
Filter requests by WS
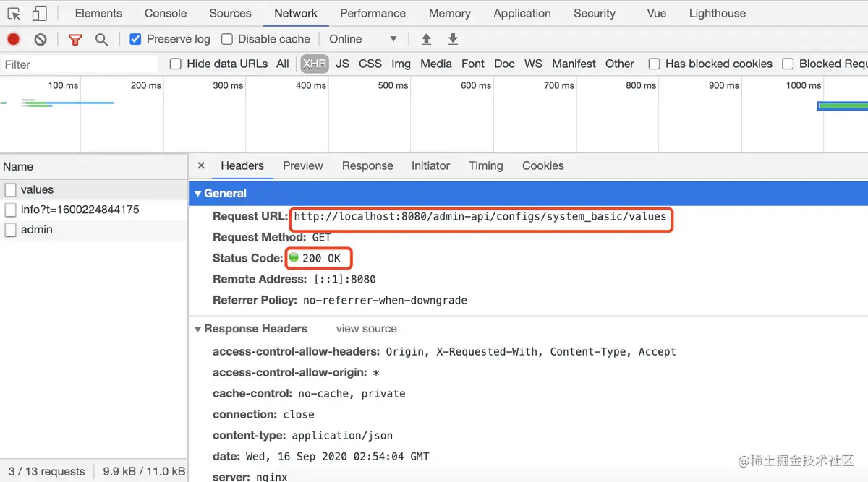534,64
